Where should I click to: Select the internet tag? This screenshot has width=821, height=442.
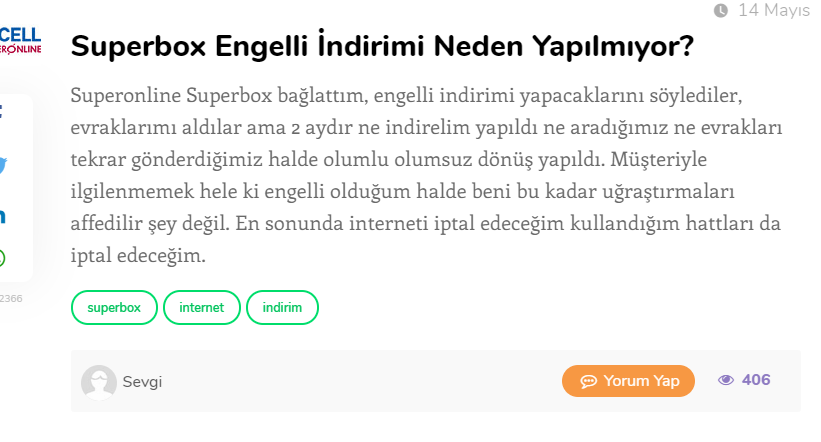click(202, 307)
